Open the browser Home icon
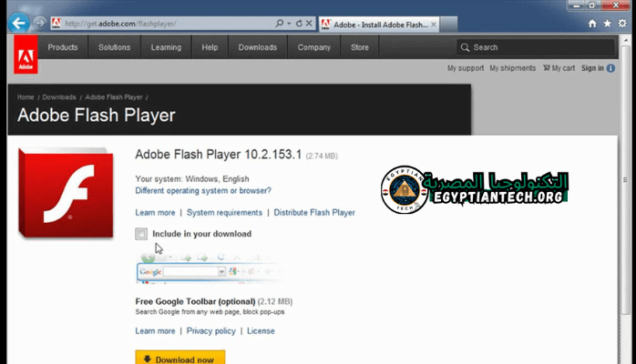The width and height of the screenshot is (636, 364). pos(593,22)
